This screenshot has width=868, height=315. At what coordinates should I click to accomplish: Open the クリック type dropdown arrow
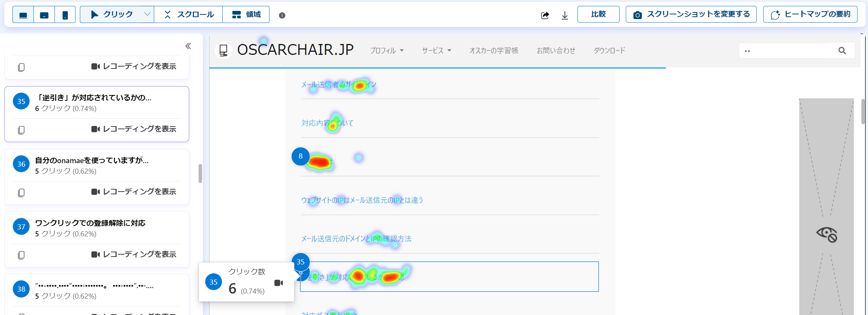click(x=147, y=14)
